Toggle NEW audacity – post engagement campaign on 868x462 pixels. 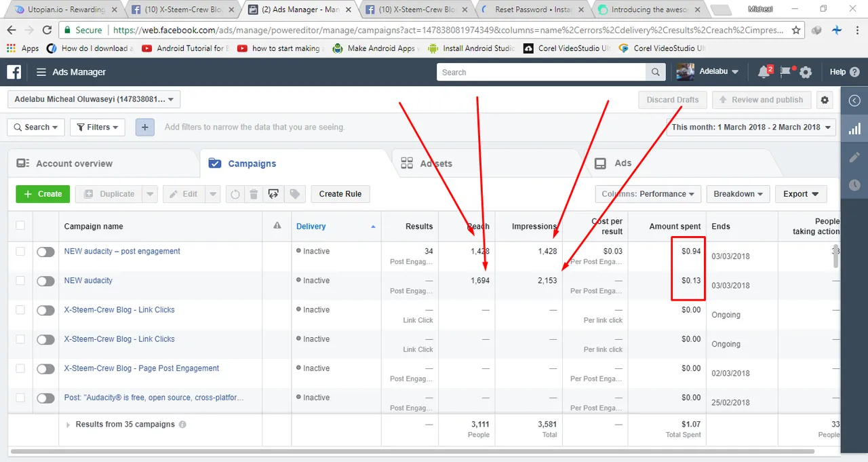(45, 252)
